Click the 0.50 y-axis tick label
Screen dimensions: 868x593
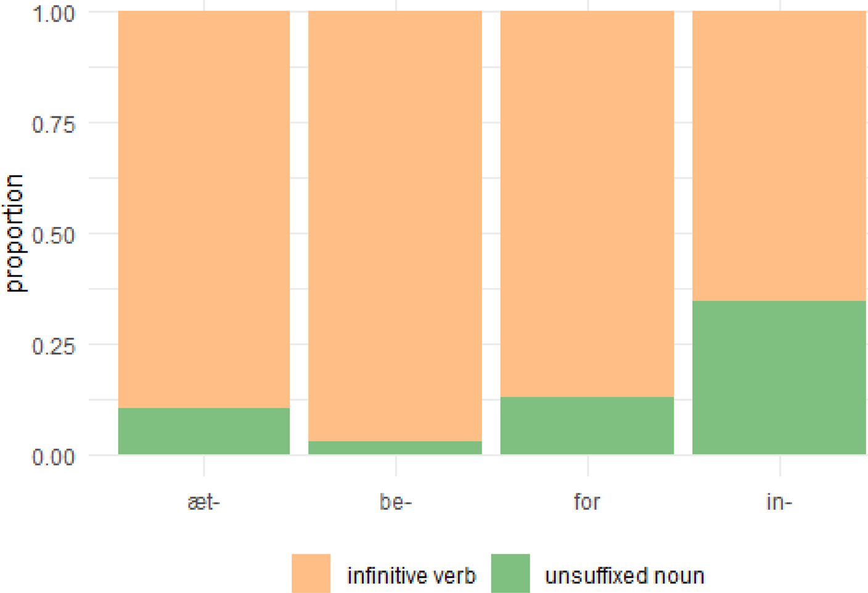click(x=54, y=235)
